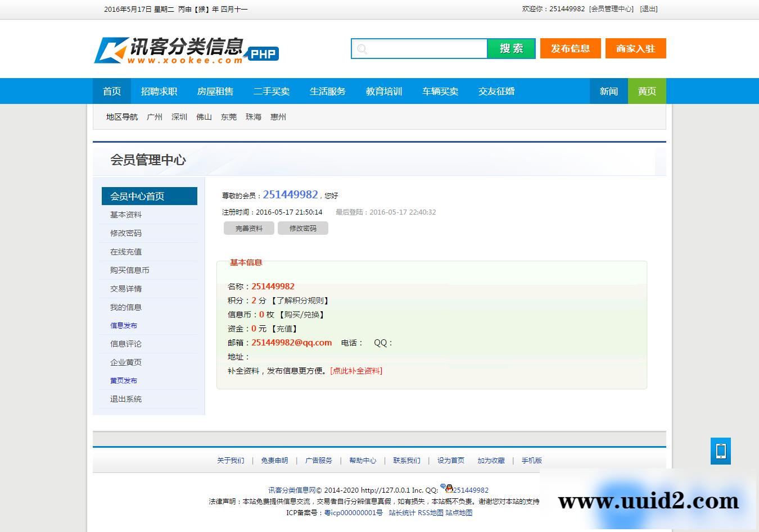
Task: Choose 深圳 in the region navigation
Action: click(179, 117)
